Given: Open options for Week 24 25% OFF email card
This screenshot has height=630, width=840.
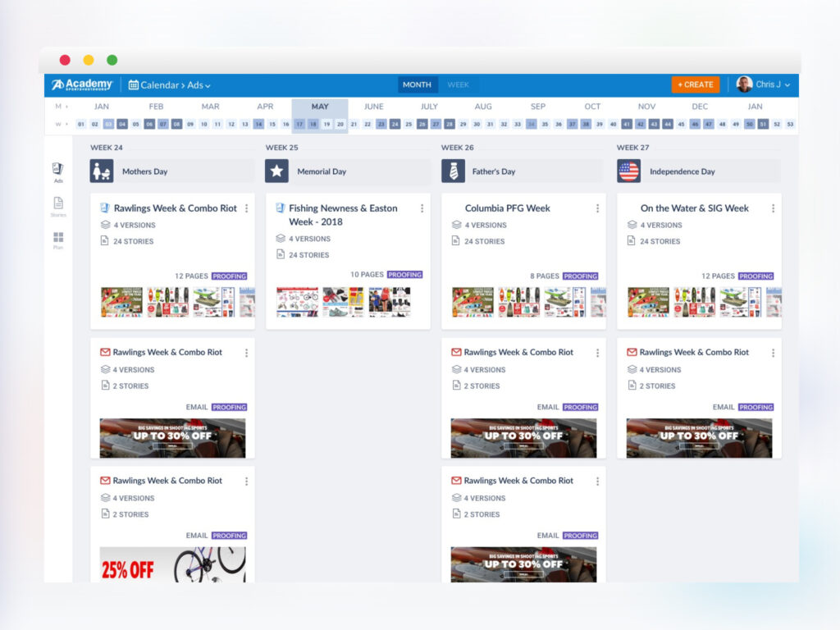Looking at the screenshot, I should click(x=246, y=482).
